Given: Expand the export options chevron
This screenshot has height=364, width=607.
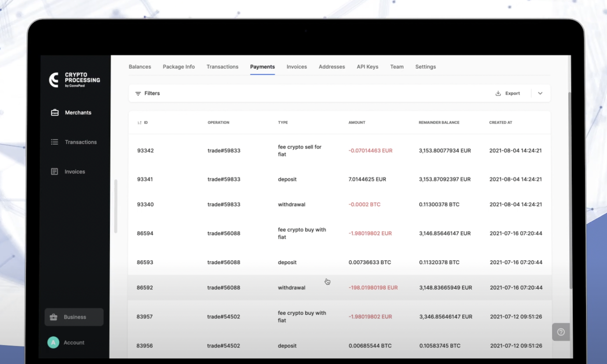Looking at the screenshot, I should click(x=541, y=93).
